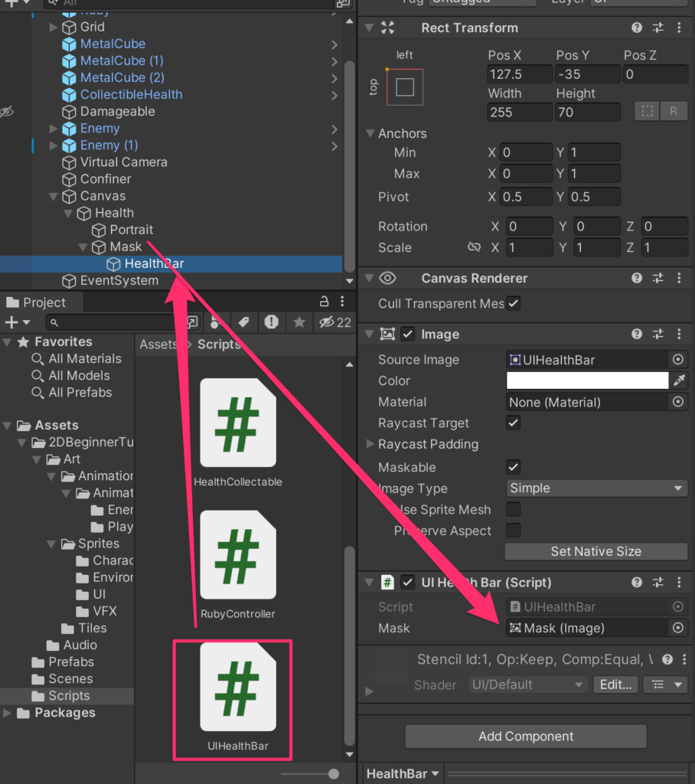Open Rect Transform preset settings icon
The height and width of the screenshot is (784, 695).
pyautogui.click(x=658, y=28)
